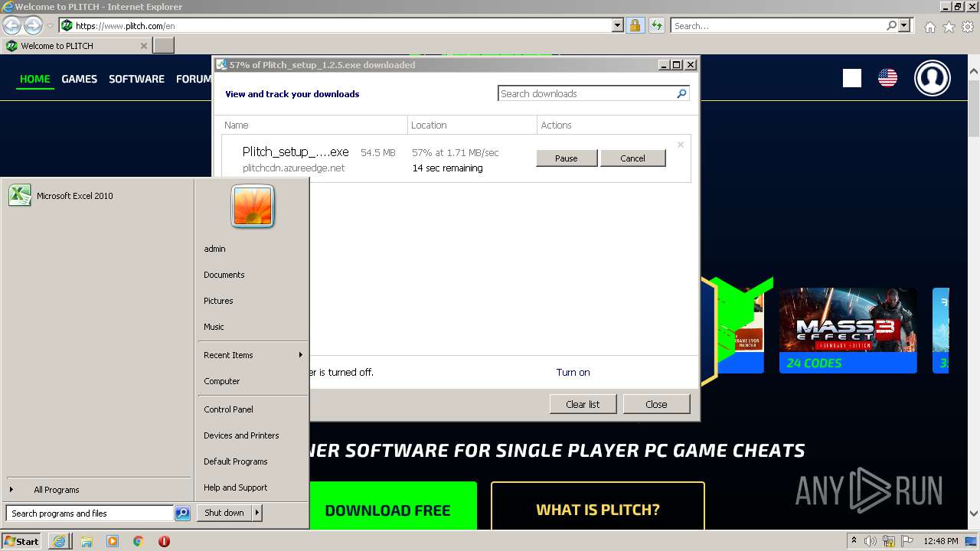Open Documents from Start menu
This screenshot has height=551, width=980.
pos(224,275)
